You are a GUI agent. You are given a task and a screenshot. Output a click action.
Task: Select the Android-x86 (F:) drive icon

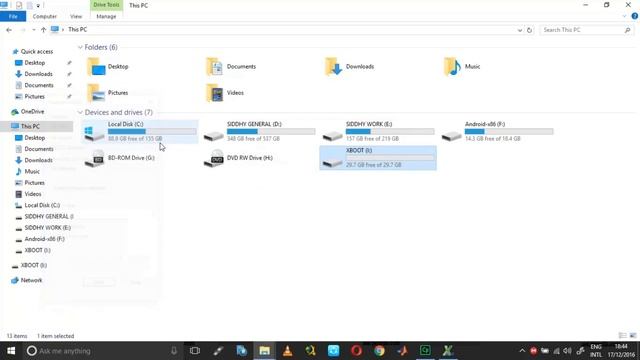point(451,136)
